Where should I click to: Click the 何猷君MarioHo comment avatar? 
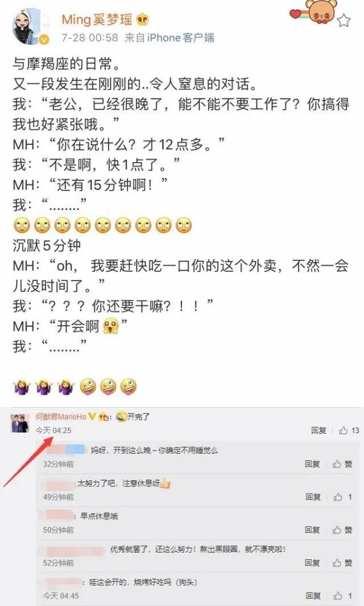[x=19, y=423]
